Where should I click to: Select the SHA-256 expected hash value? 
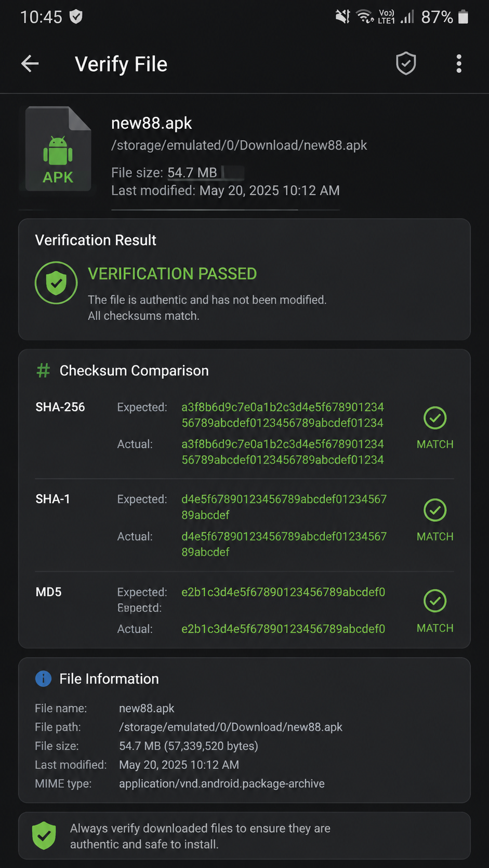pyautogui.click(x=283, y=415)
